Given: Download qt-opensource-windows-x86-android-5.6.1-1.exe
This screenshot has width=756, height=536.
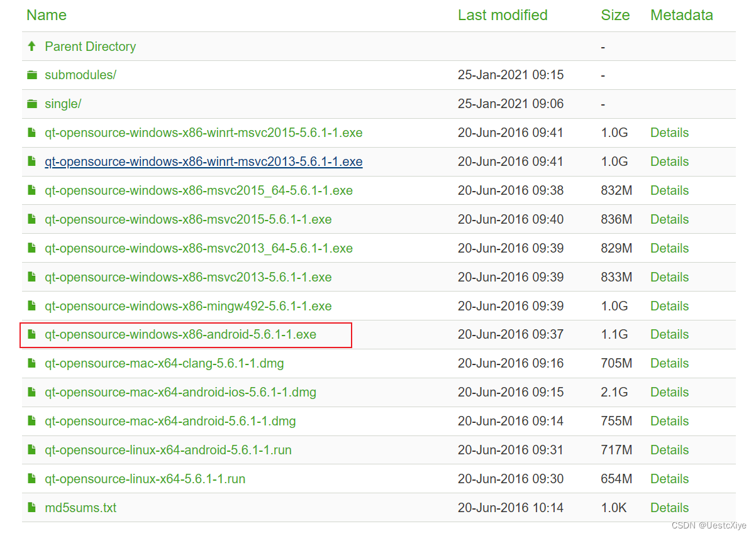Looking at the screenshot, I should click(x=181, y=334).
